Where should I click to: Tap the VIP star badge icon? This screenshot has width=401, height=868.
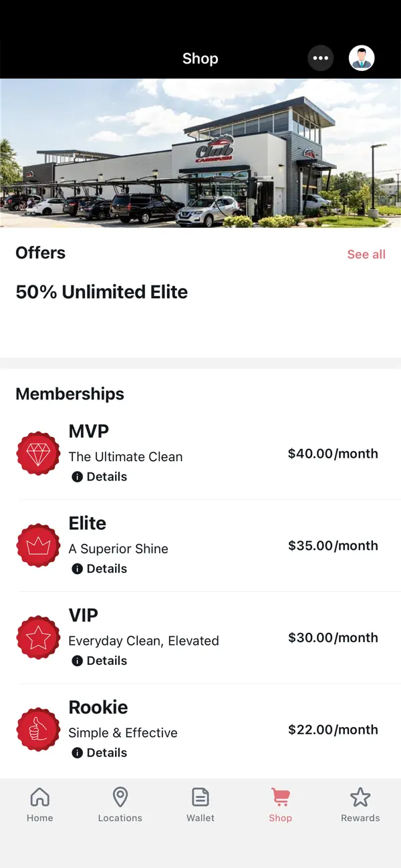tap(38, 637)
